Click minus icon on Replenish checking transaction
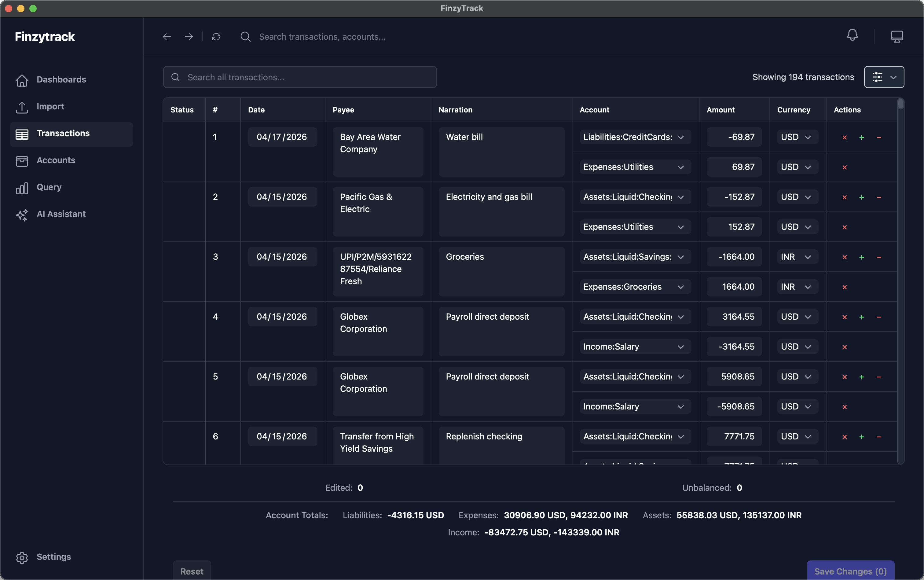 (879, 437)
